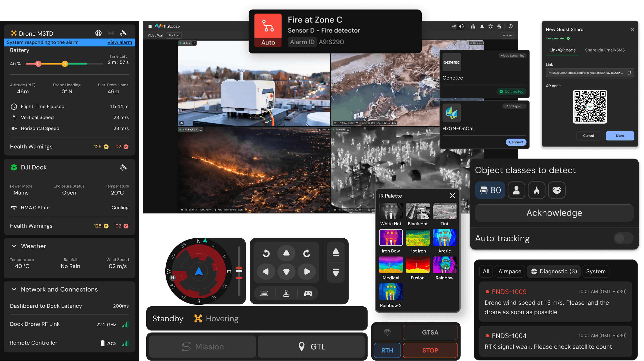Click the notification bell icon in top bar
Image resolution: width=644 pixels, height=361 pixels.
click(x=482, y=27)
